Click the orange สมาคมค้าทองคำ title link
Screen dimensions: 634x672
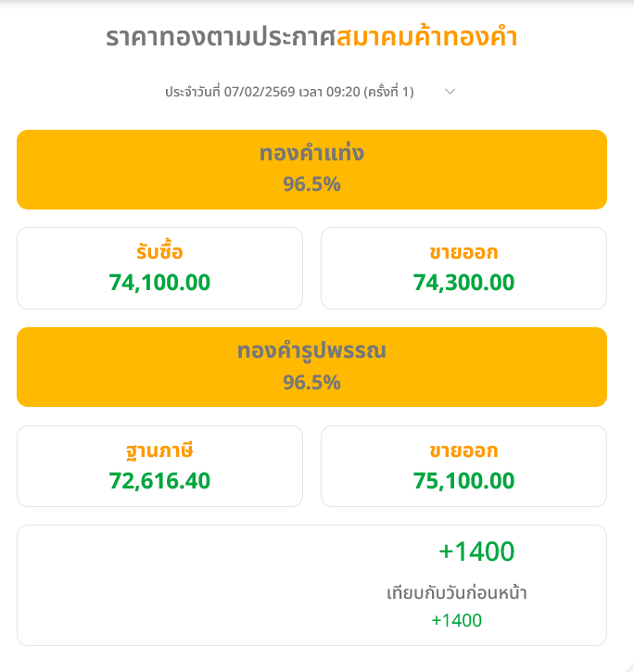pos(426,38)
